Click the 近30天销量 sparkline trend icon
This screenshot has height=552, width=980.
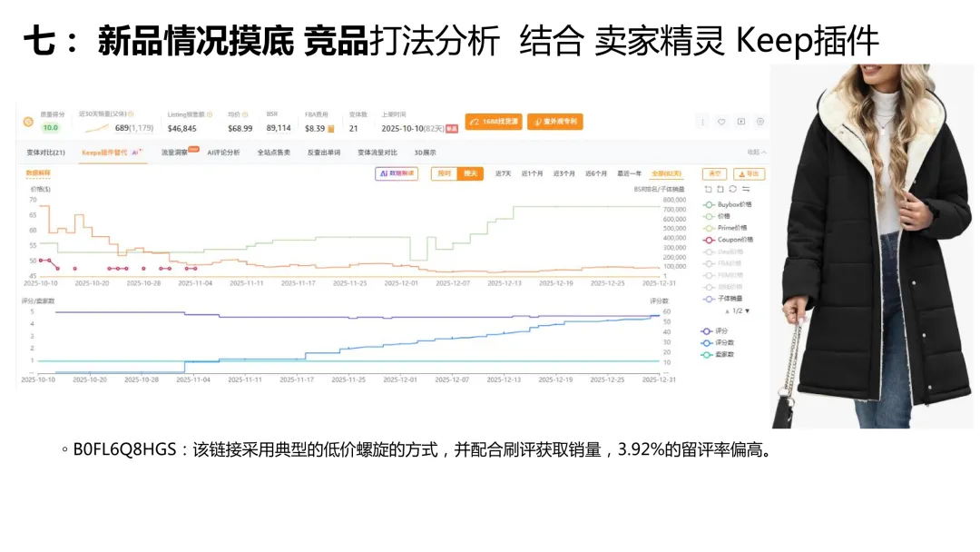[x=97, y=128]
